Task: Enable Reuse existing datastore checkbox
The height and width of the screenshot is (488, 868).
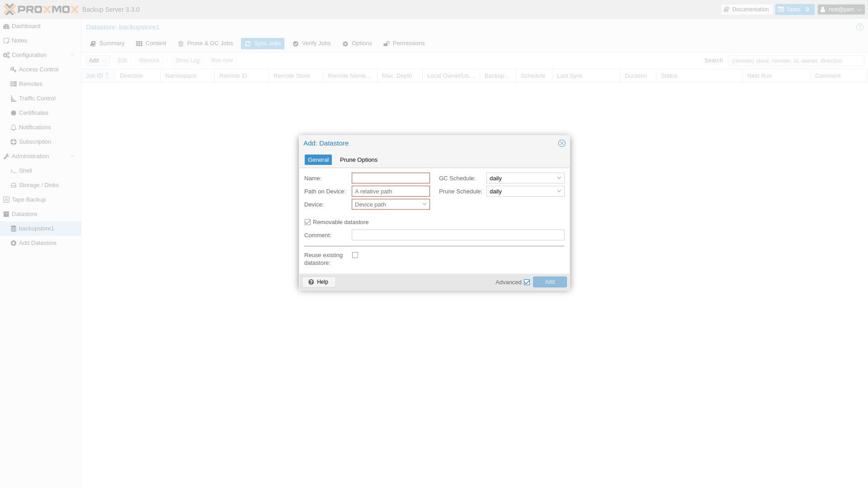Action: (x=355, y=255)
